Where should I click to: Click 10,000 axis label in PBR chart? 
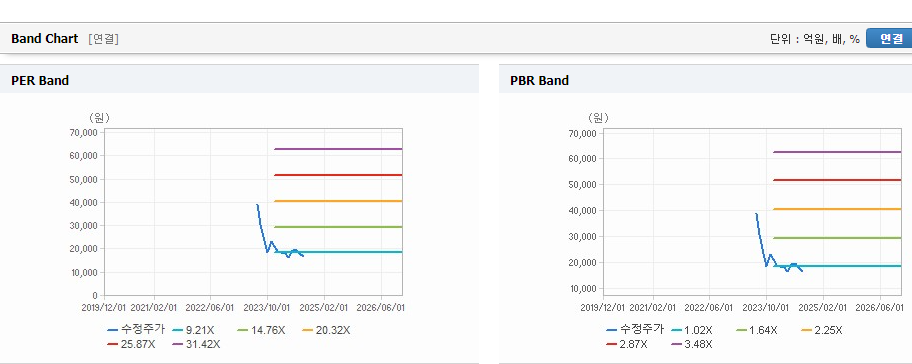[x=583, y=288]
